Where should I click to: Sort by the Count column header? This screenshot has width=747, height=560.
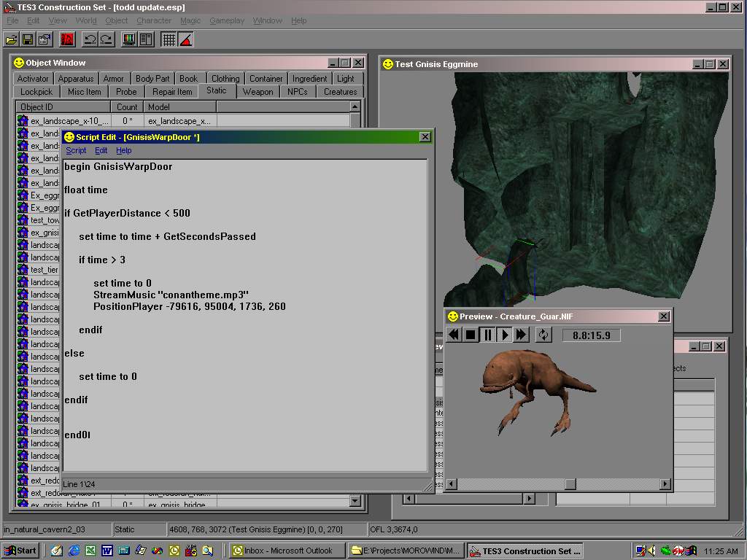(x=127, y=107)
